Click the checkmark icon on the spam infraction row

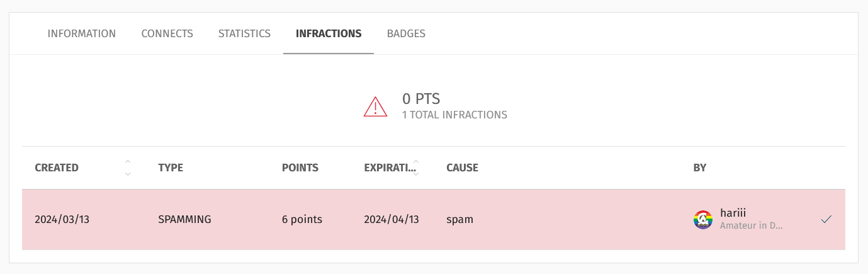pos(826,219)
